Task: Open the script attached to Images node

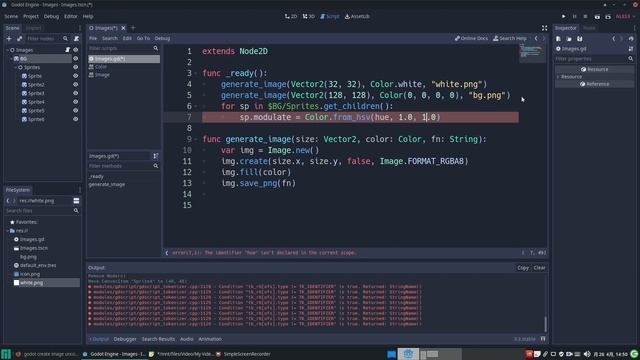Action: (67, 50)
